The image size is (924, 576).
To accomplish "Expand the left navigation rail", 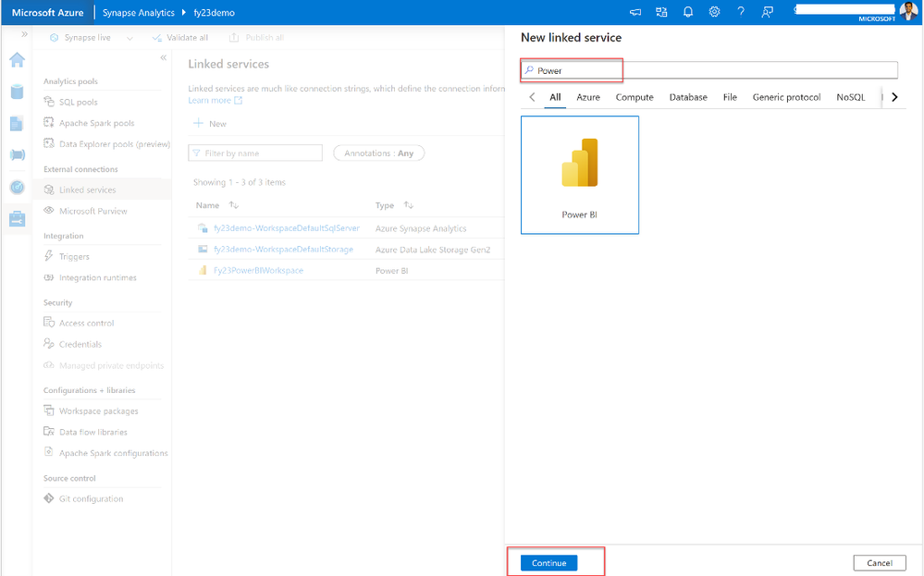I will [24, 34].
